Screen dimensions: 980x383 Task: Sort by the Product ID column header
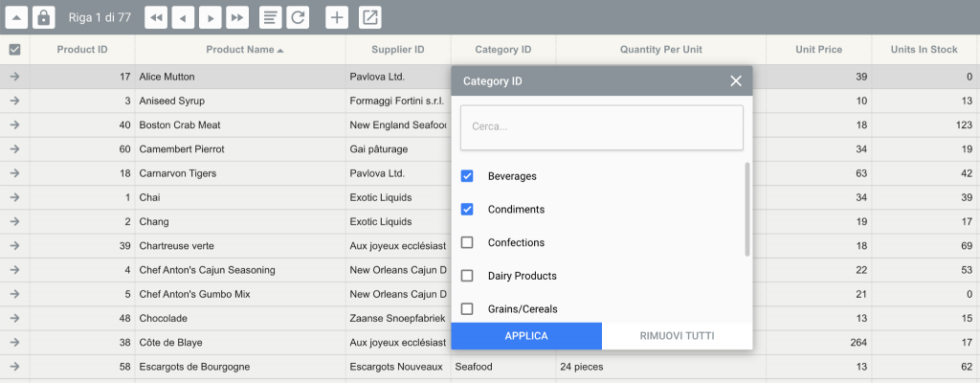click(x=82, y=50)
